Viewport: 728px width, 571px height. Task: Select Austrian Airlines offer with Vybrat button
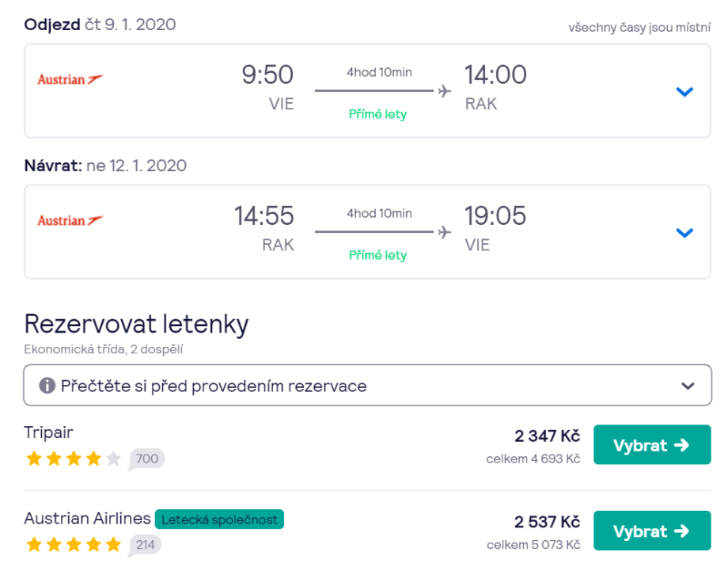click(x=651, y=531)
